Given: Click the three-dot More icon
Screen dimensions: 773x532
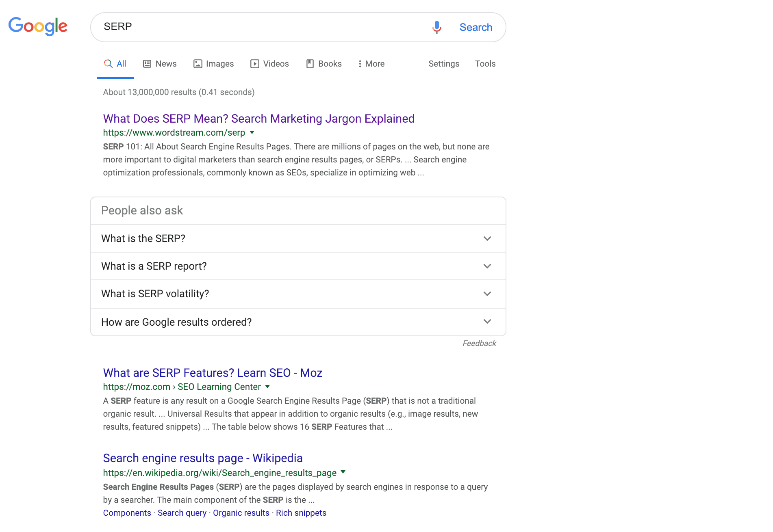Looking at the screenshot, I should 360,64.
